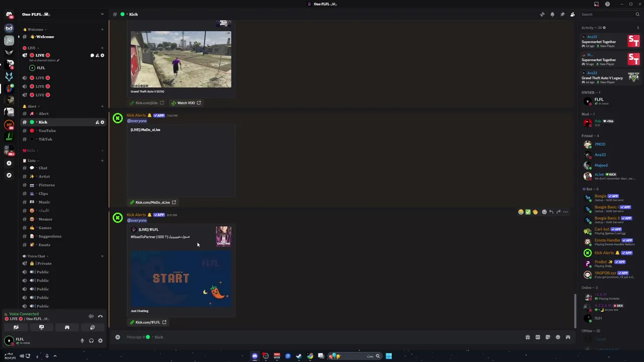Open the YouTube channel
Screen dimensions: 644x362
click(x=63, y=131)
